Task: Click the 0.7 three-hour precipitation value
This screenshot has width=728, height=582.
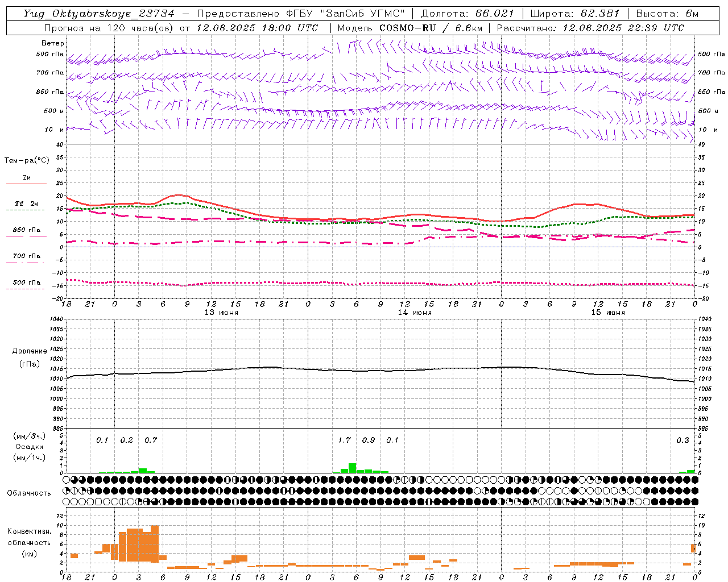Action: point(151,440)
